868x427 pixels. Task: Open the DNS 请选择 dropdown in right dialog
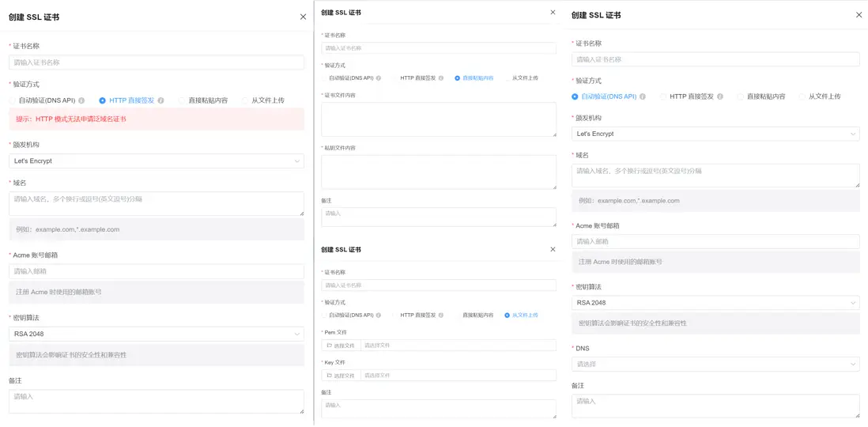(715, 365)
